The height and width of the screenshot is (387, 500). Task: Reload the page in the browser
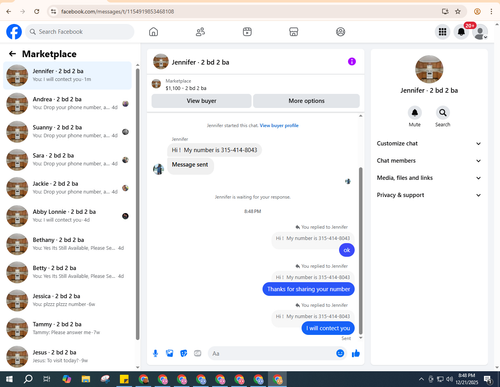click(37, 11)
